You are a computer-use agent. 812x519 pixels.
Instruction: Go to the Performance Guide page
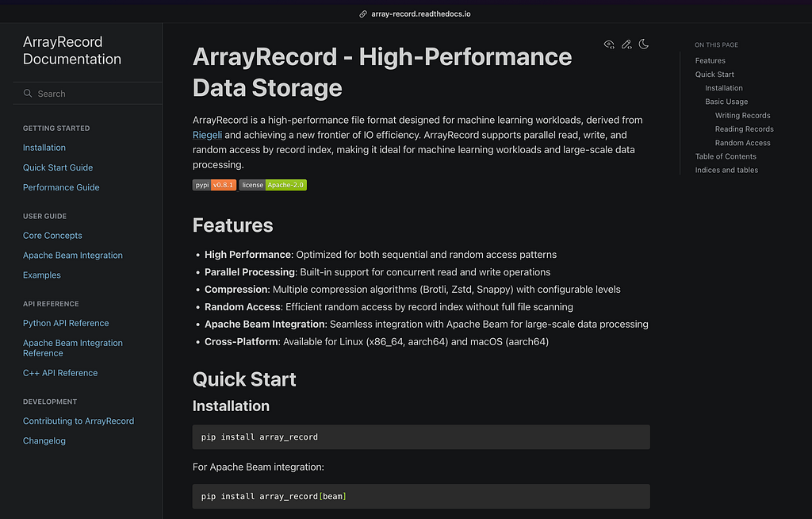61,187
